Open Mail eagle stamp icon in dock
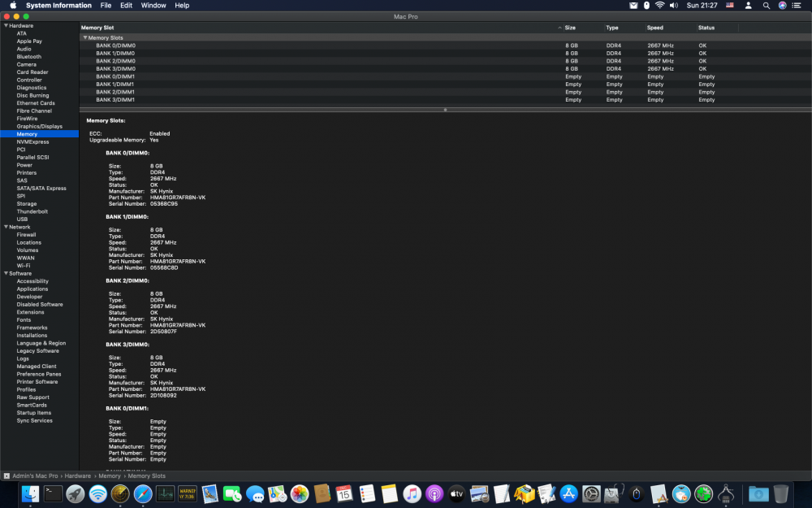This screenshot has height=508, width=812. point(209,493)
